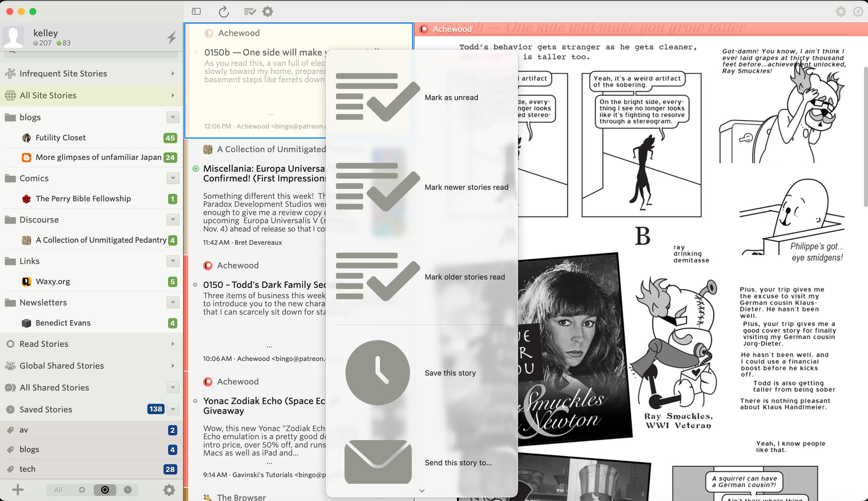Click the plus icon to add a site
The width and height of the screenshot is (868, 501).
pos(18,490)
